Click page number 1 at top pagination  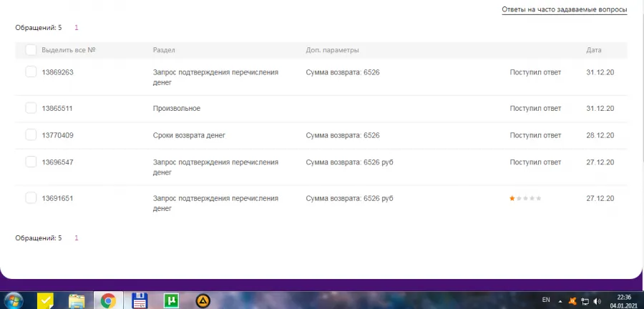click(77, 28)
